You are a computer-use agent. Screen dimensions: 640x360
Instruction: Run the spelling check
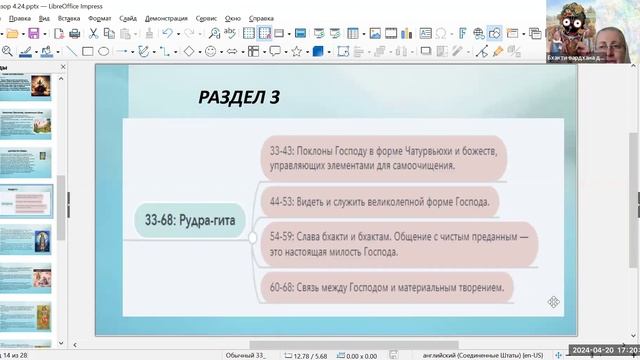click(x=230, y=33)
